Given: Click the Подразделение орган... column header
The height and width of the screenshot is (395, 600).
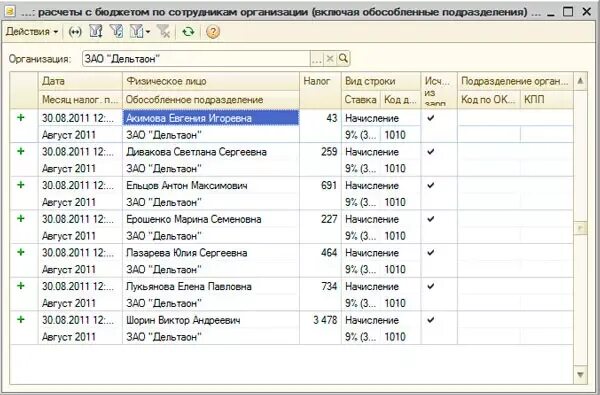Looking at the screenshot, I should pyautogui.click(x=515, y=81).
